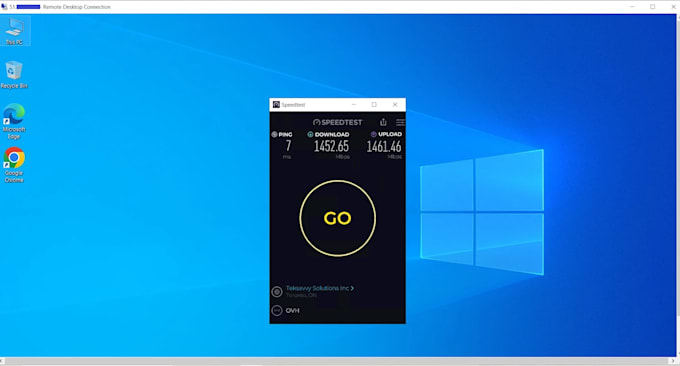This screenshot has width=680, height=366.
Task: Click the PING label
Action: pyautogui.click(x=285, y=134)
